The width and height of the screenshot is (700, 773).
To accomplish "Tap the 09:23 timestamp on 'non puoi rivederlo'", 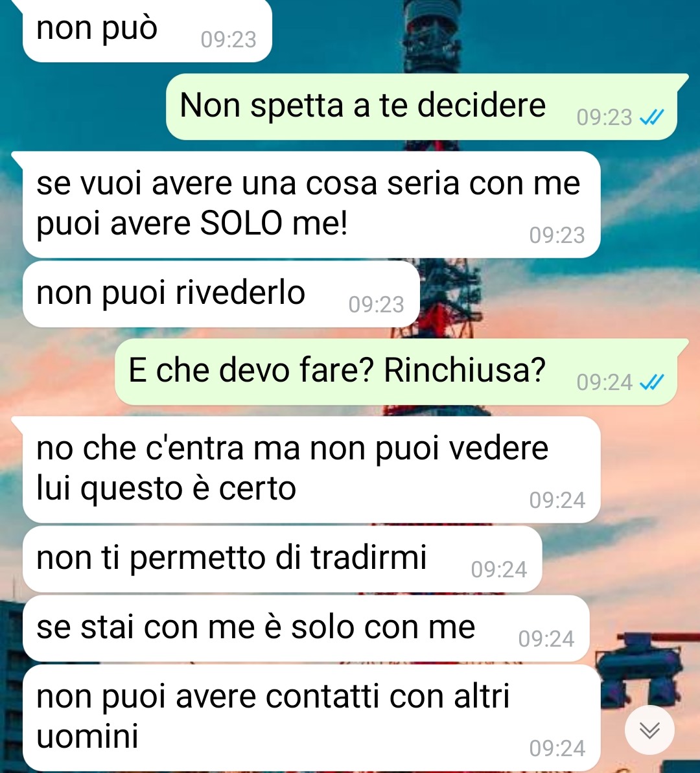I will click(377, 305).
